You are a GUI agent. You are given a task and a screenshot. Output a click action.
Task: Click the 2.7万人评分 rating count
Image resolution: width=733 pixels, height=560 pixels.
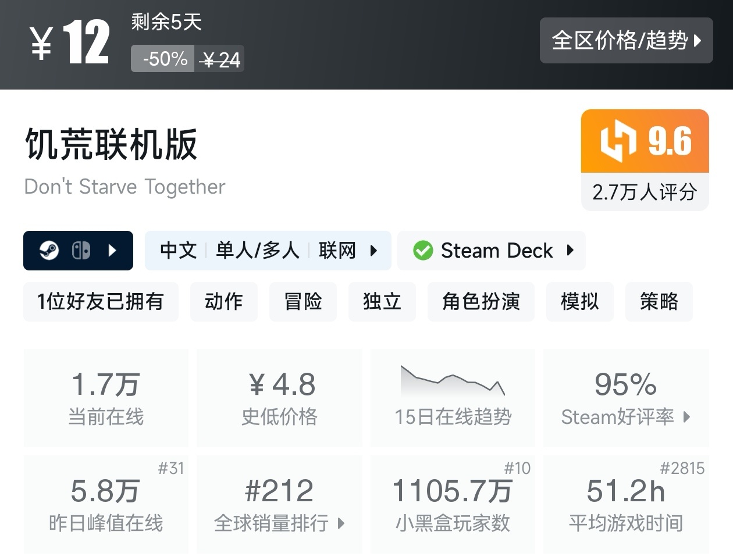645,192
